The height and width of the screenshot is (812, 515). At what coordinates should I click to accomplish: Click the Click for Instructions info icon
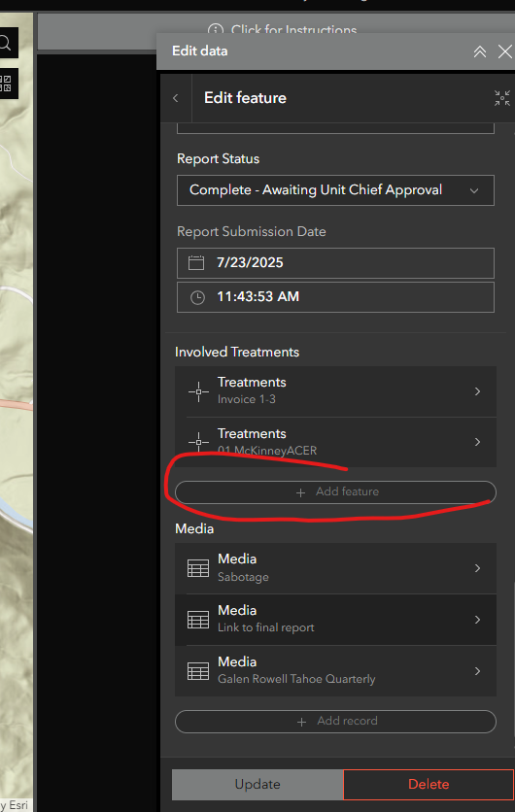click(x=216, y=29)
